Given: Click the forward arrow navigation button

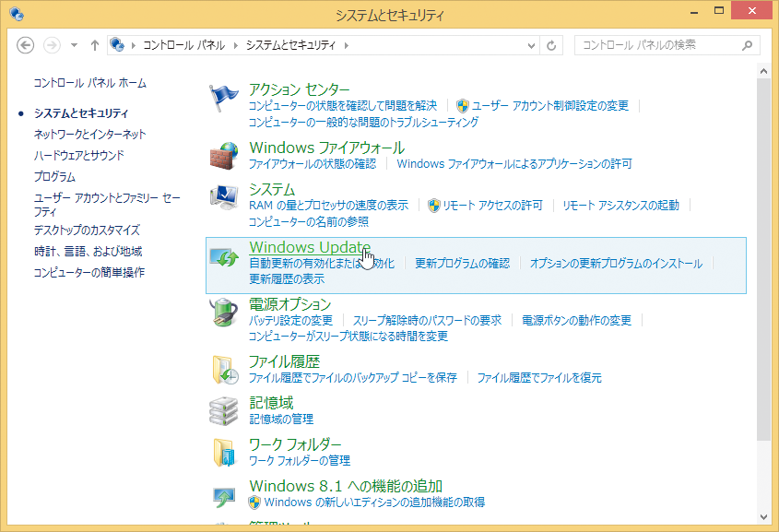Looking at the screenshot, I should pos(52,45).
